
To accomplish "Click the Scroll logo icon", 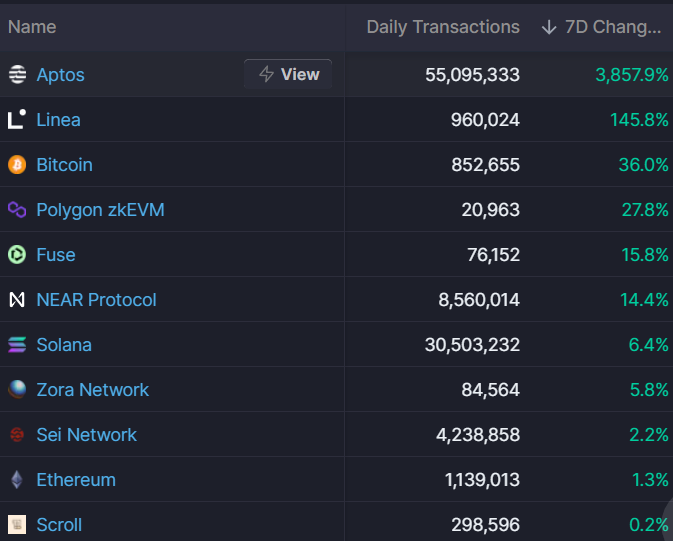I will (x=17, y=525).
